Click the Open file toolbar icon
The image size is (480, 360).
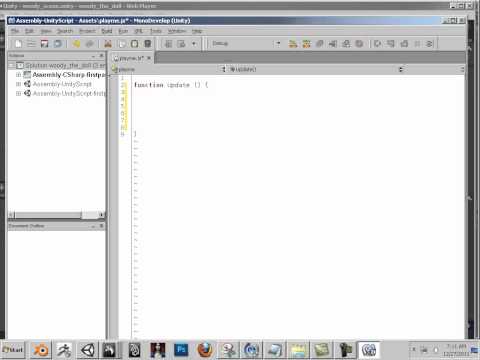coord(31,44)
